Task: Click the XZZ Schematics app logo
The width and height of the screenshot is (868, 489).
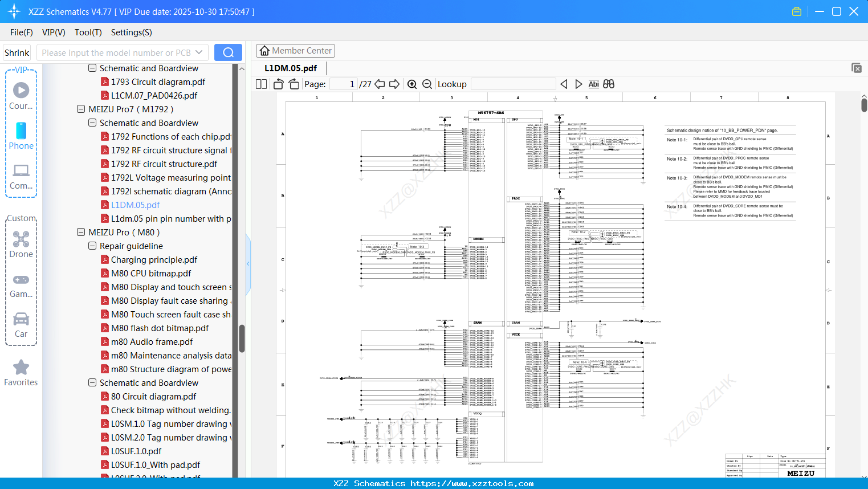Action: click(x=14, y=11)
